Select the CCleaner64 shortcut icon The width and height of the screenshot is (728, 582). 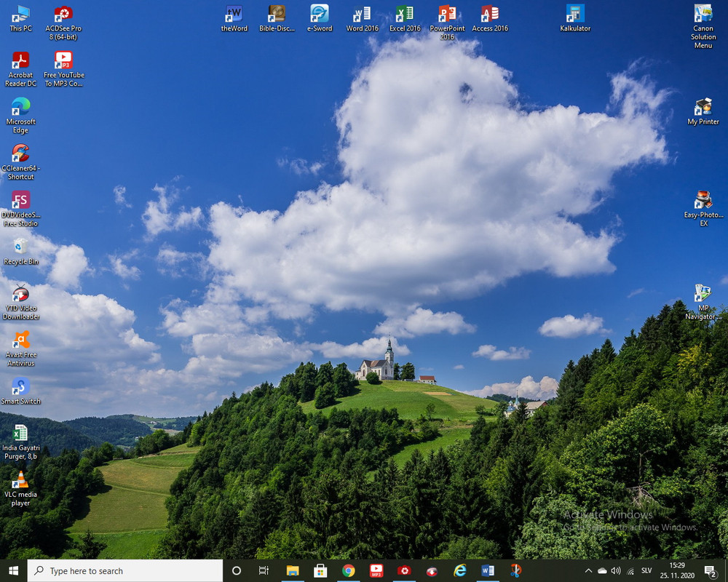click(20, 162)
